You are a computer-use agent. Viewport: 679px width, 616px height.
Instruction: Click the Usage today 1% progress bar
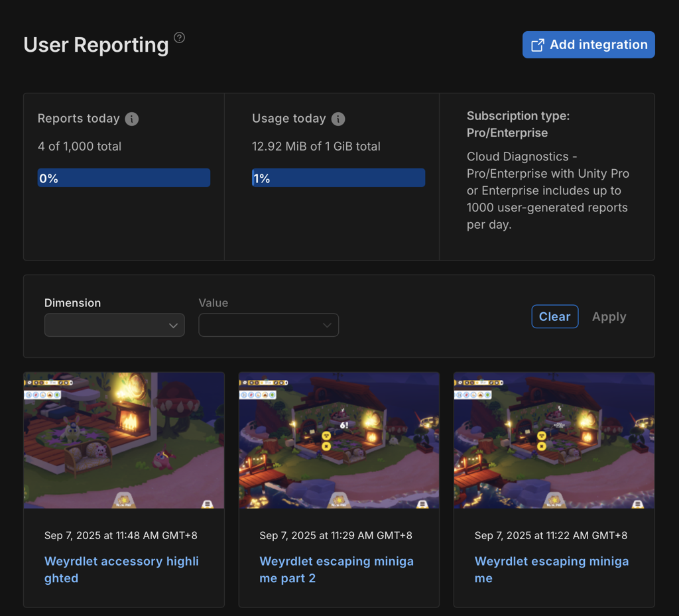tap(338, 178)
